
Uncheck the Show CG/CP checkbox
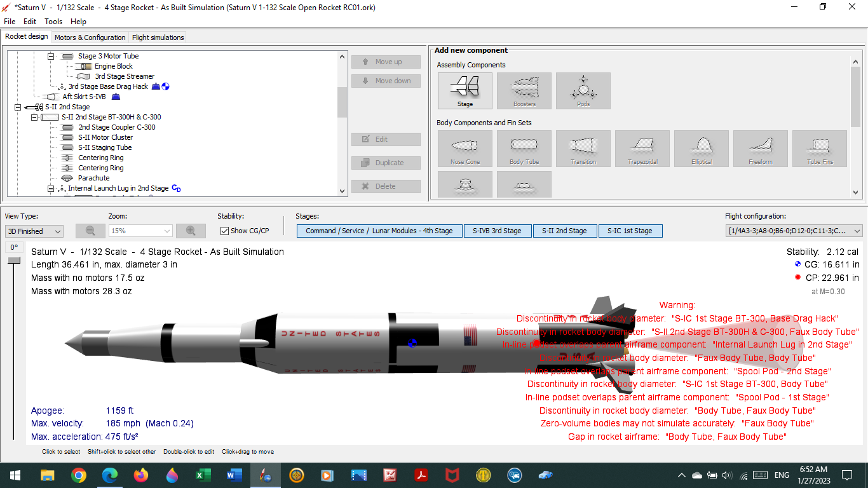point(225,231)
